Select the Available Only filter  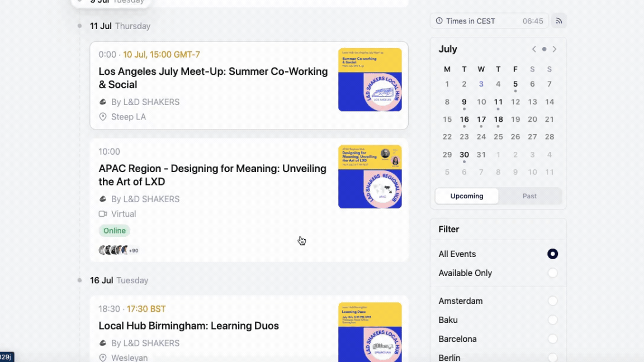(552, 273)
